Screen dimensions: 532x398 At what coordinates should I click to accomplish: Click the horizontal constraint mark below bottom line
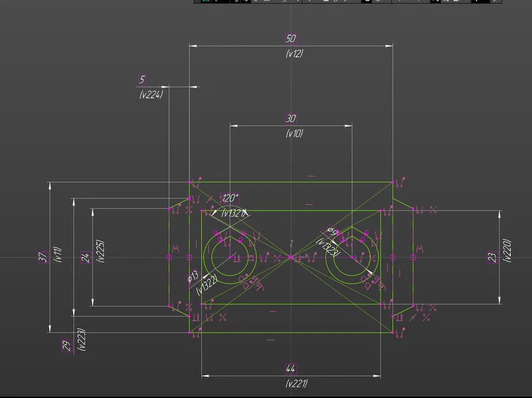pyautogui.click(x=270, y=339)
